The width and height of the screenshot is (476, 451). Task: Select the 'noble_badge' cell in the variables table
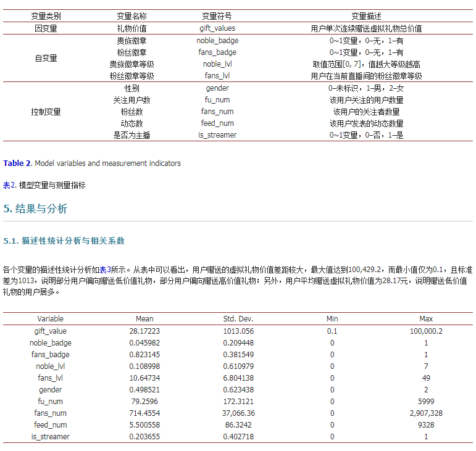pos(217,40)
